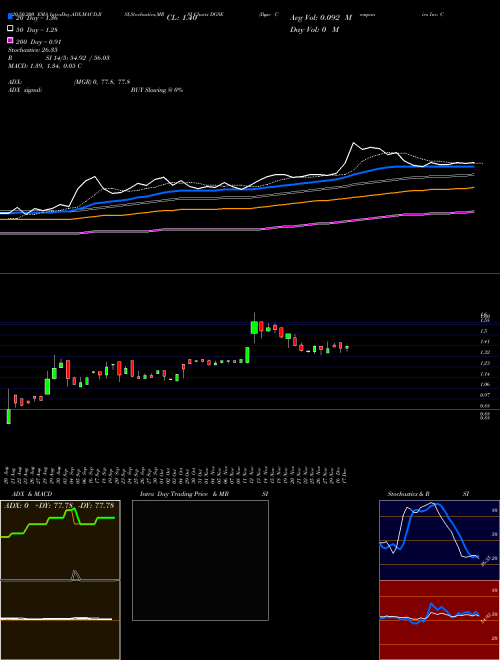Select the '200 Day - 0.91' legend text
Screen dimensions: 500x660
coord(39,42)
